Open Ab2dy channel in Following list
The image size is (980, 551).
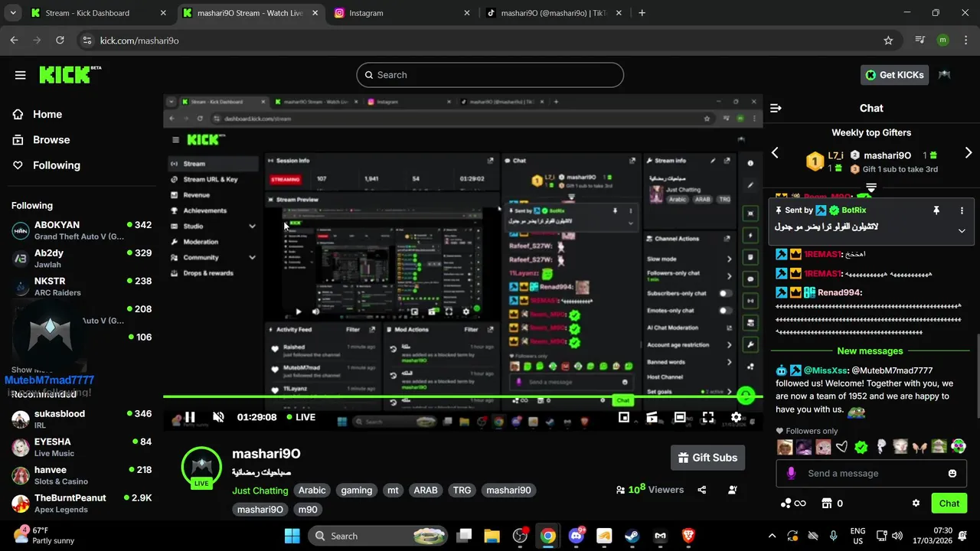[x=81, y=259]
